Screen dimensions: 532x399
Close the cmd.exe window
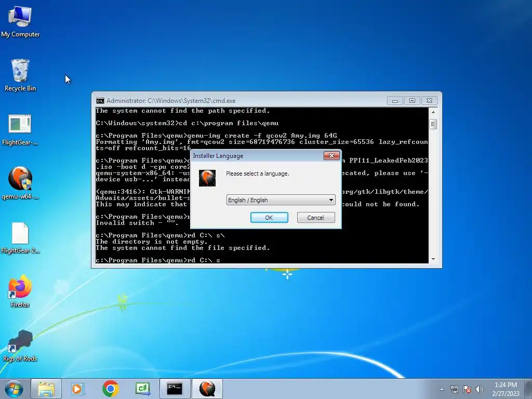pos(429,101)
